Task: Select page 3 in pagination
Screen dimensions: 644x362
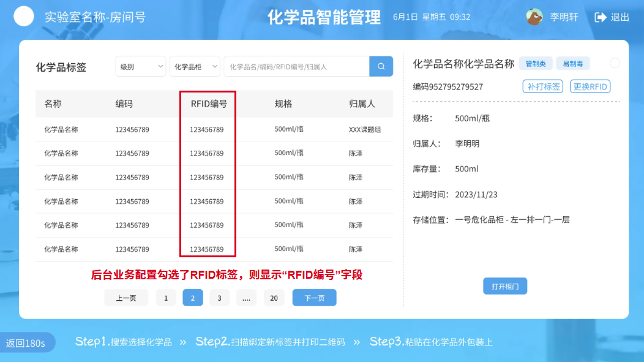Action: [x=219, y=298]
